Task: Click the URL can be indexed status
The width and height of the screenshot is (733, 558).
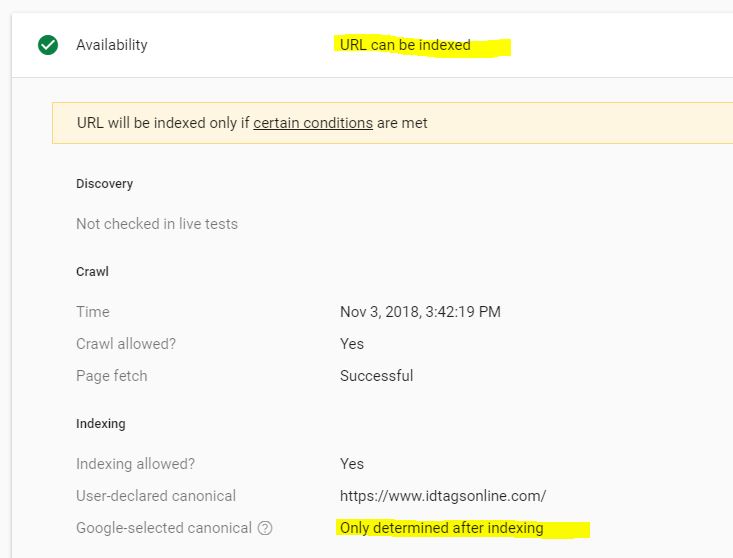Action: point(405,45)
